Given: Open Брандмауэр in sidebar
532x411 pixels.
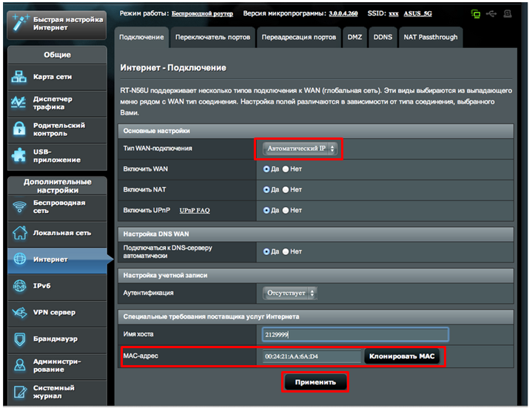Looking at the screenshot, I should (x=57, y=339).
